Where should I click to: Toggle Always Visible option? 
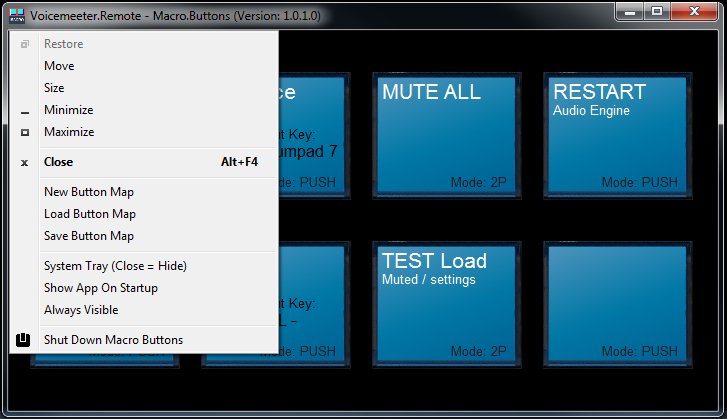[144, 310]
